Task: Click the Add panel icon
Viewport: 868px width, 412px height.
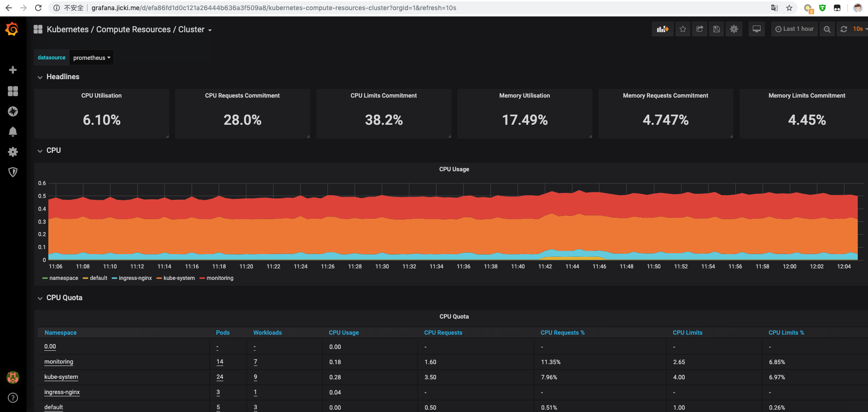Action: pos(662,29)
